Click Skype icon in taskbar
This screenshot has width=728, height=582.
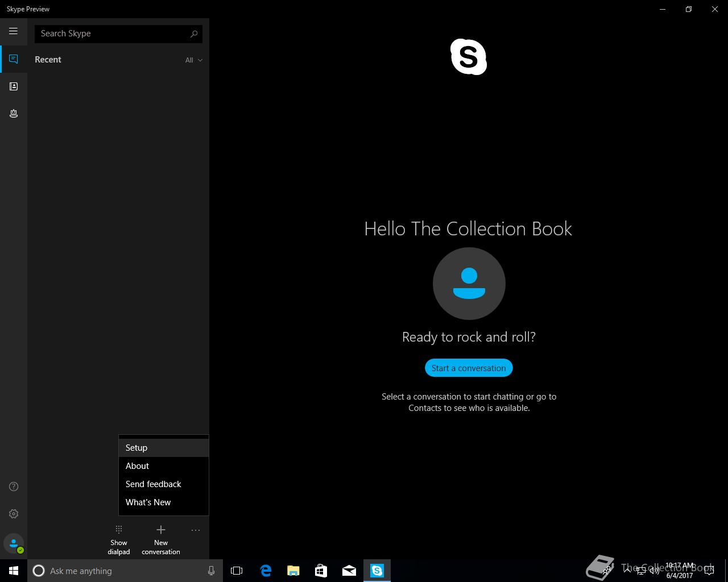pos(377,571)
